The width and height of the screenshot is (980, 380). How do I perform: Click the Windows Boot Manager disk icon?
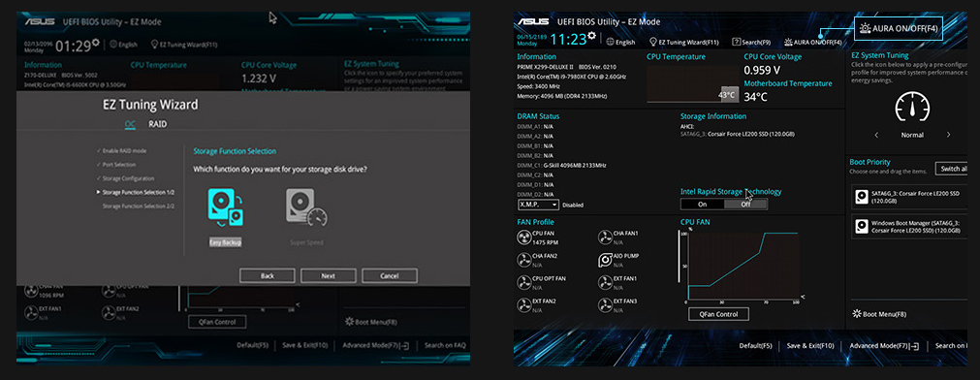click(x=862, y=226)
